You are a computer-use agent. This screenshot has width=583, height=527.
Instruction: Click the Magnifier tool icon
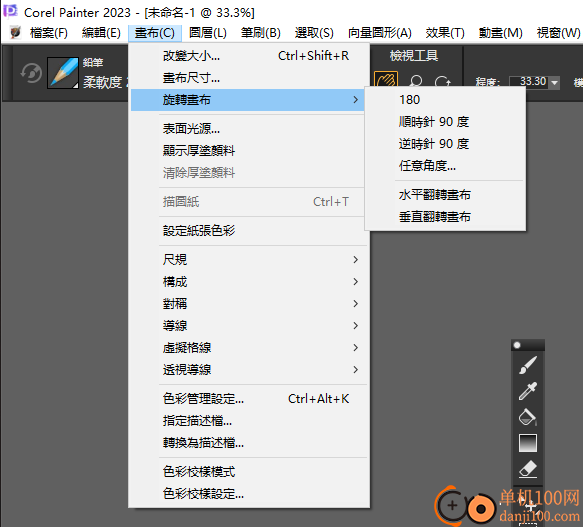click(x=415, y=81)
